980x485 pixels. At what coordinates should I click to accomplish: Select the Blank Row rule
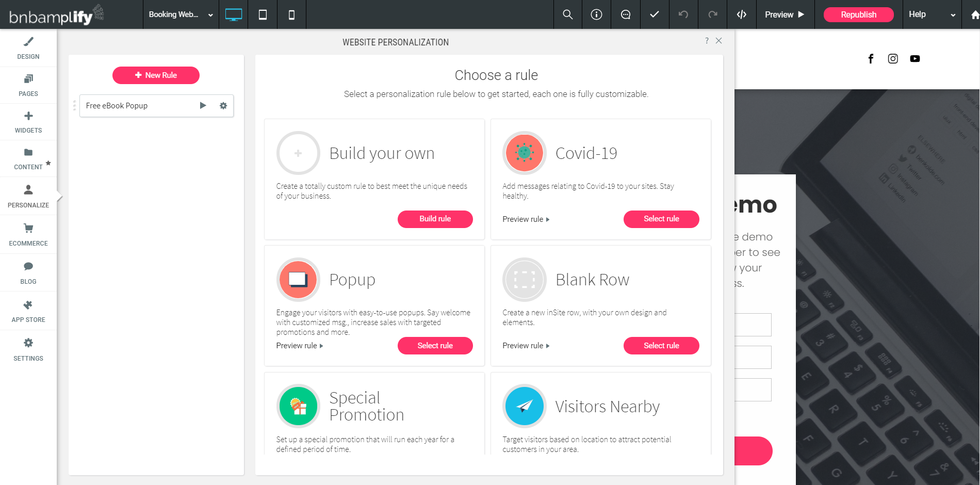pos(661,346)
